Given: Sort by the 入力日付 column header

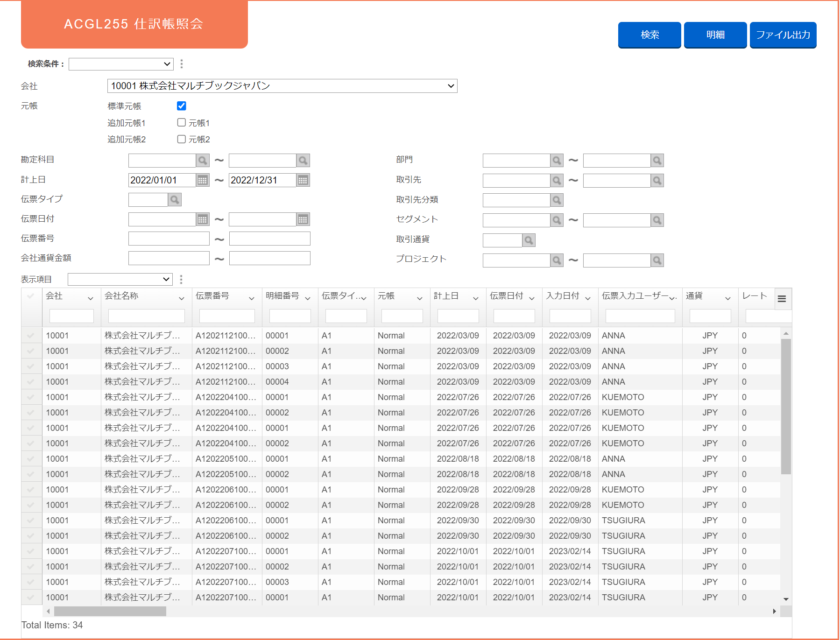Looking at the screenshot, I should point(563,296).
